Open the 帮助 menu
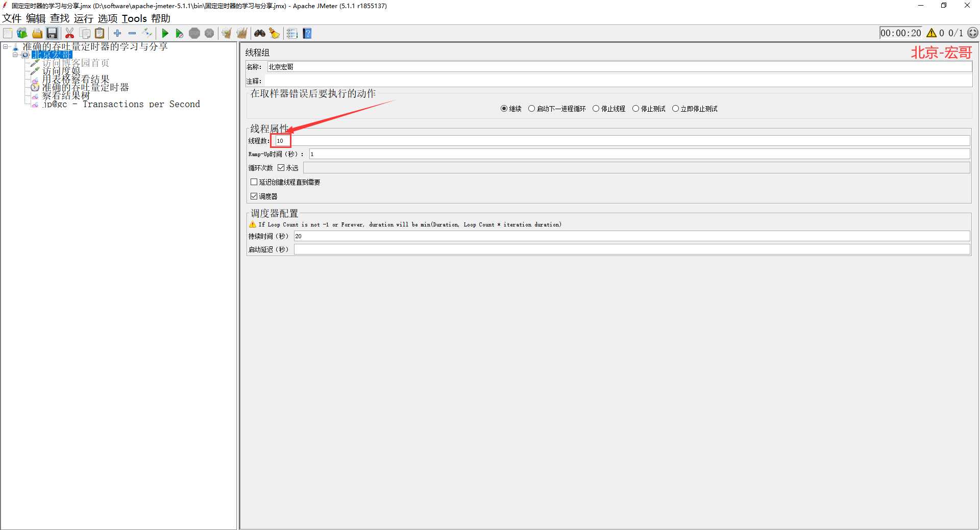This screenshot has height=530, width=980. point(161,18)
